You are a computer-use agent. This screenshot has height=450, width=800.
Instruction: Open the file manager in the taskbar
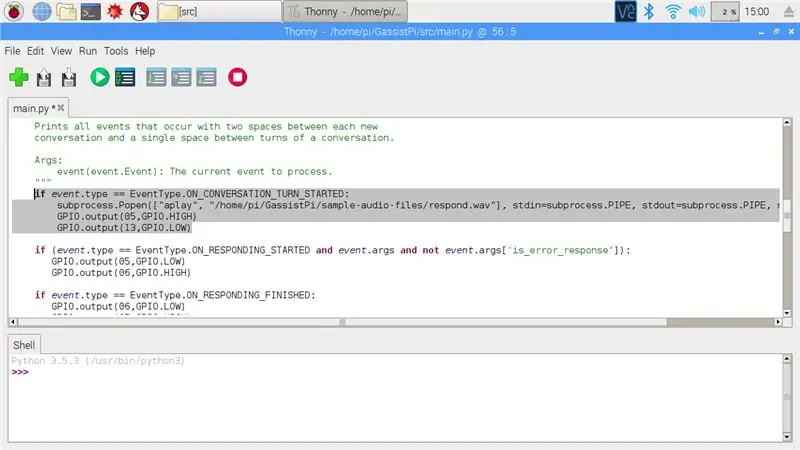tap(66, 11)
